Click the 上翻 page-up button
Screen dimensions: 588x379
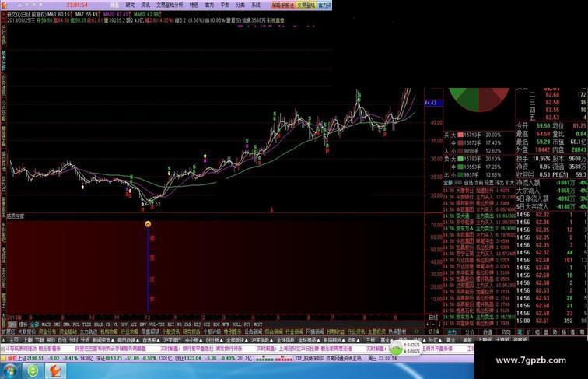click(x=28, y=340)
